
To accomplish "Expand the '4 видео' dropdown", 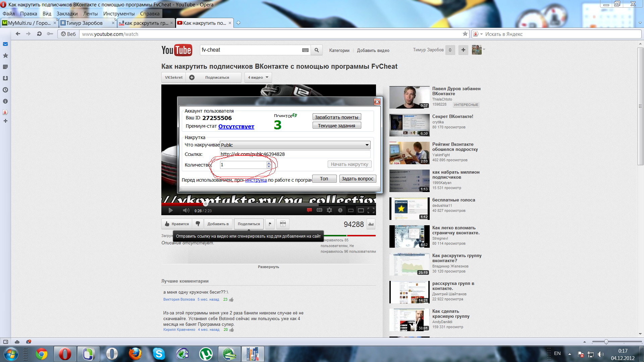I will tap(258, 77).
